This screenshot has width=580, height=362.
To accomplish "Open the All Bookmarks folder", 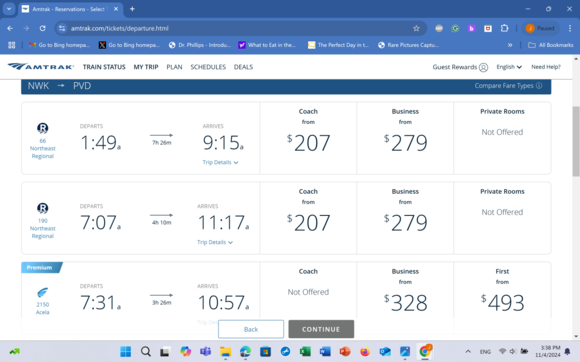I will (x=550, y=45).
